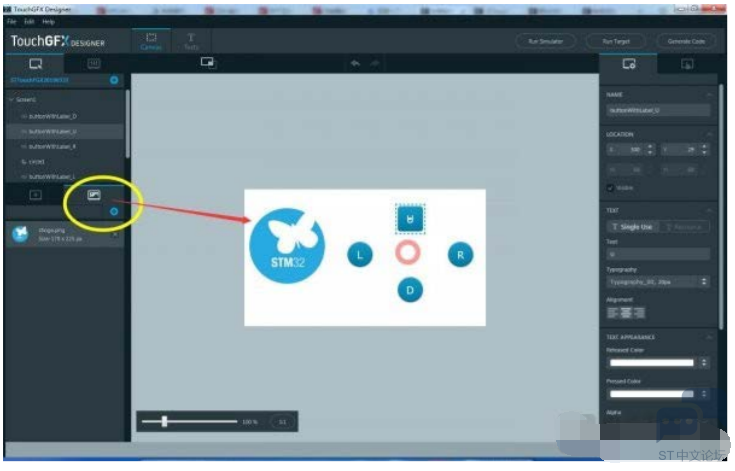Click the Pressed Color swatch

[x=652, y=395]
